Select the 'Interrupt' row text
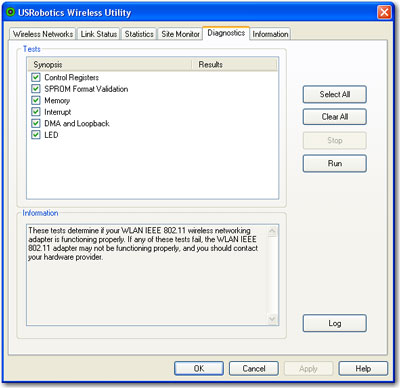Viewport: 400px width, 388px height. coord(58,112)
